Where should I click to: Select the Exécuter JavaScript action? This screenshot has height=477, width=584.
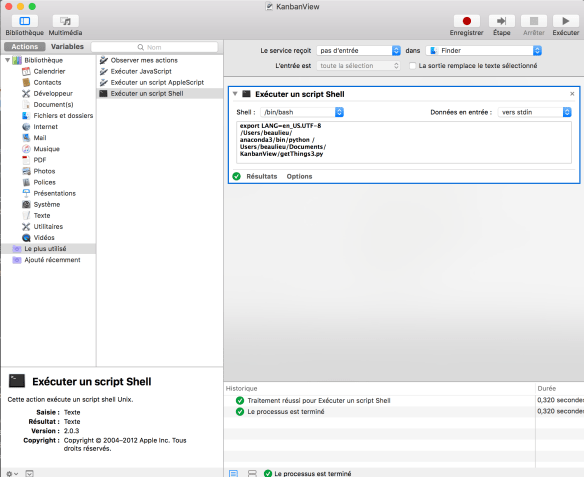click(160, 71)
